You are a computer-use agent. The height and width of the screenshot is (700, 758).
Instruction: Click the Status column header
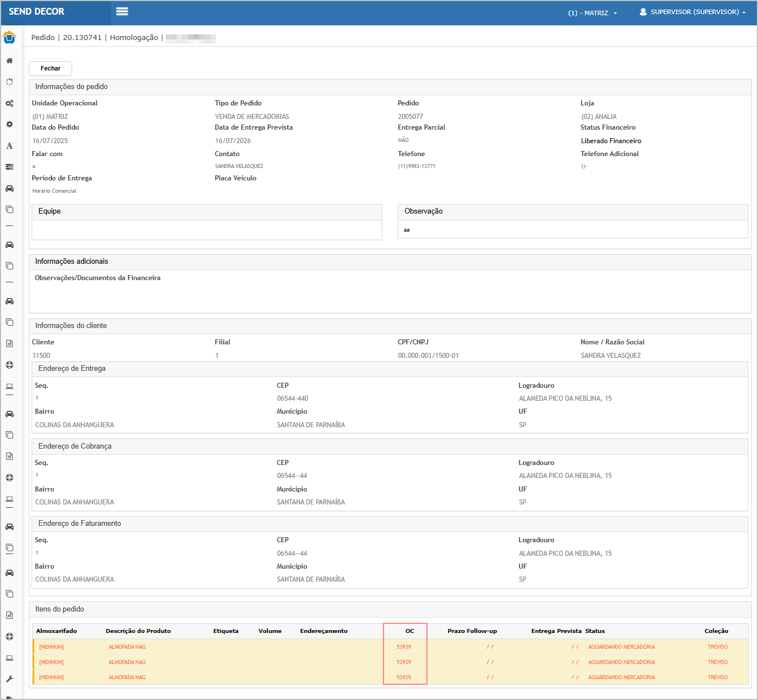click(x=595, y=631)
